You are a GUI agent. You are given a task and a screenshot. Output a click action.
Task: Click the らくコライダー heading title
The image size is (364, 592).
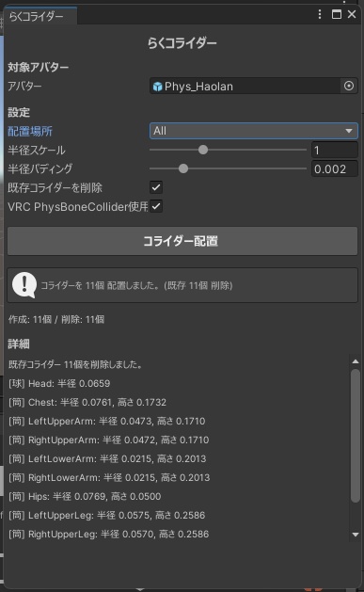(182, 42)
